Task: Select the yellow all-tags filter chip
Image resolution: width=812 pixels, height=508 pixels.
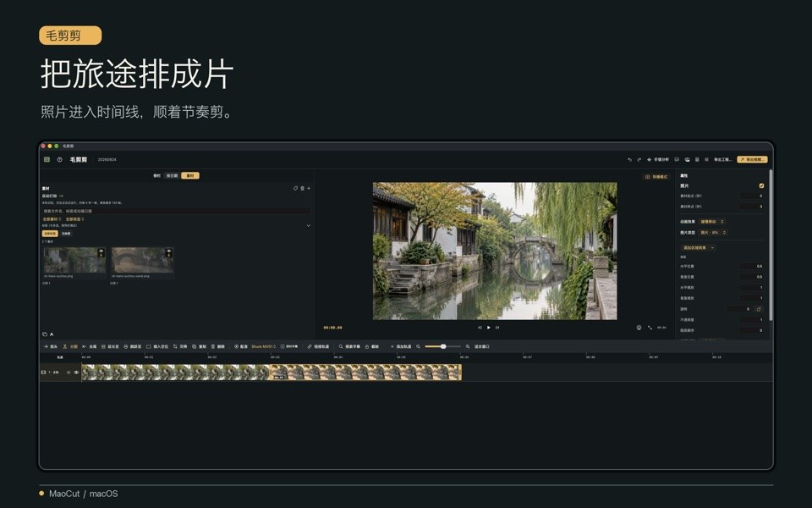Action: pyautogui.click(x=50, y=234)
